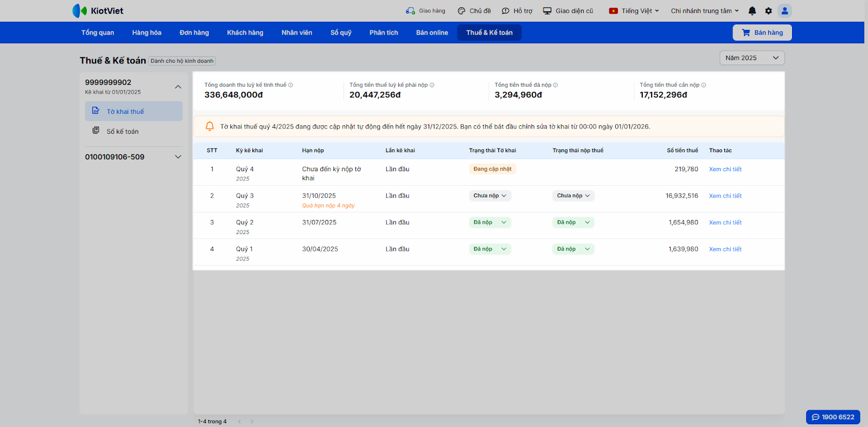The image size is (868, 427).
Task: Click the KiotViet logo
Action: (98, 11)
